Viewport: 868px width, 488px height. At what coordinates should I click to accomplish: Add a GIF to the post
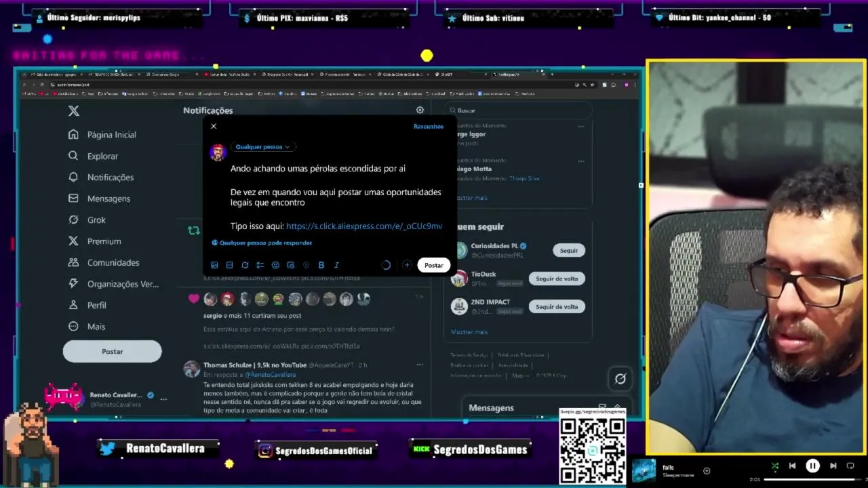tap(230, 265)
